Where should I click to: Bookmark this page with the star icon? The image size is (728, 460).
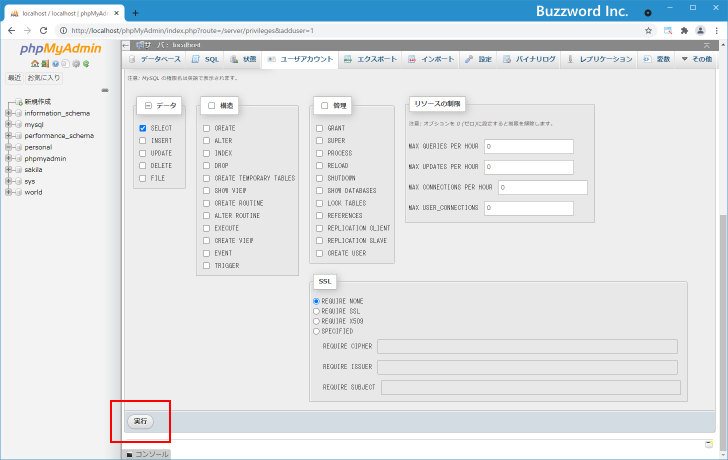(x=648, y=31)
